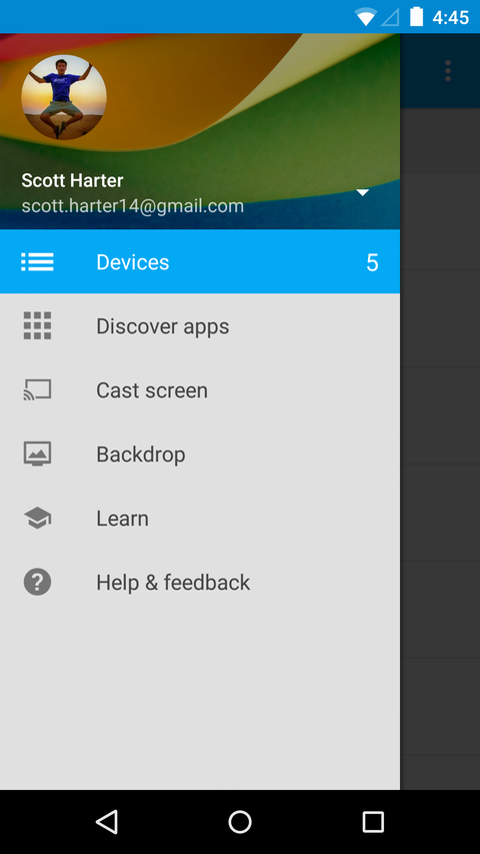The width and height of the screenshot is (480, 854).
Task: Open Discover apps from the drawer
Action: tap(200, 326)
